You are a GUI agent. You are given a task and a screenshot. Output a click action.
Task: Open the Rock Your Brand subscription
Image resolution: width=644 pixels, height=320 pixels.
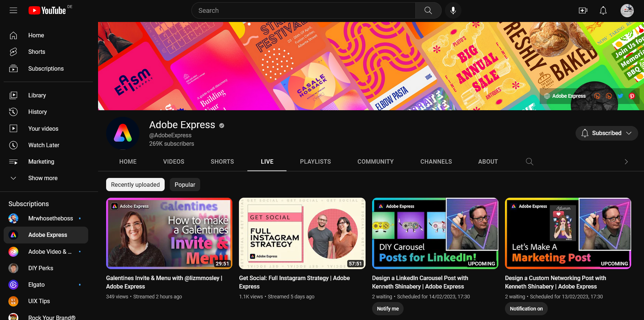coord(46,317)
